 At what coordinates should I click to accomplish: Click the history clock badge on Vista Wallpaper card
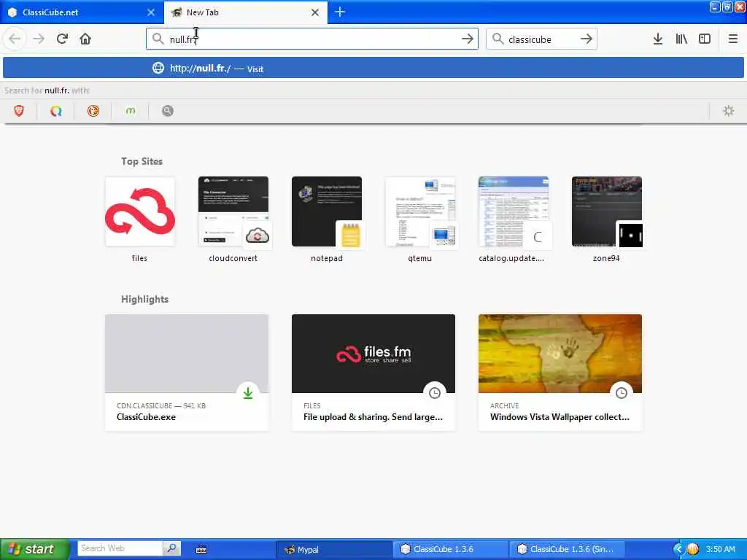tap(622, 393)
